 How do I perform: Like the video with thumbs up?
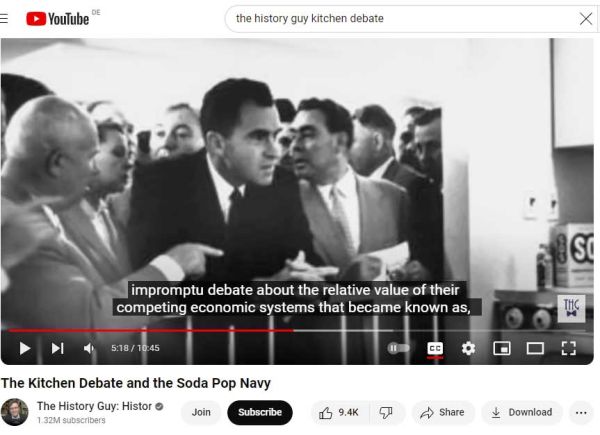(339, 412)
